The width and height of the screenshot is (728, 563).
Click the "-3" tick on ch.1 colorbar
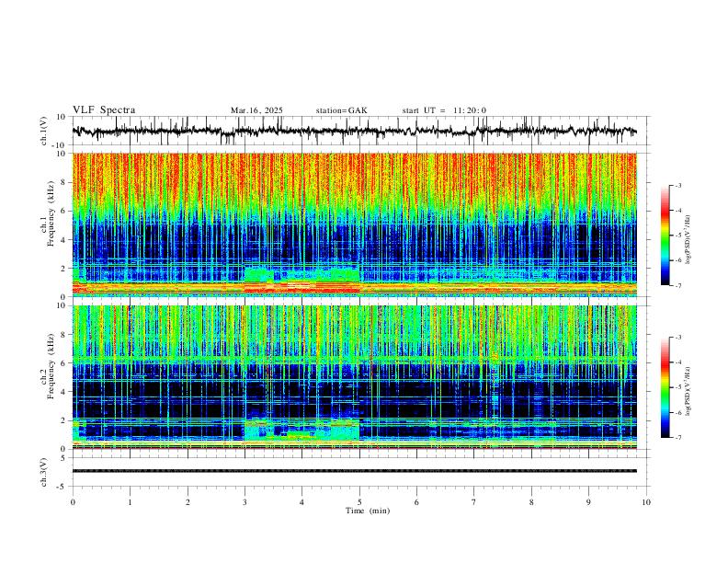click(x=677, y=185)
